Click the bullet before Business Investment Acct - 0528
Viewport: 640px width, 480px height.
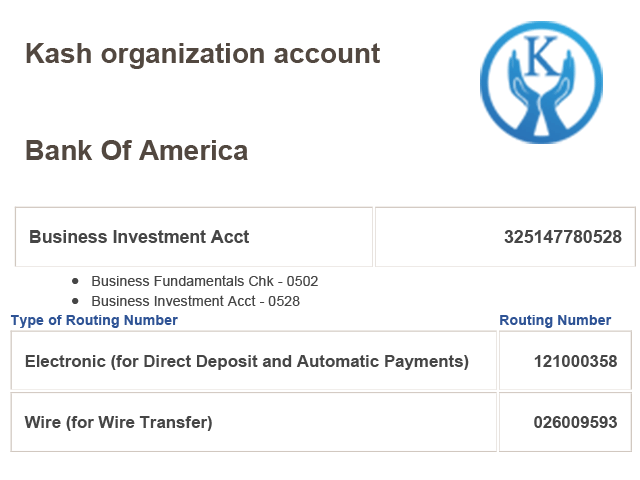75,301
